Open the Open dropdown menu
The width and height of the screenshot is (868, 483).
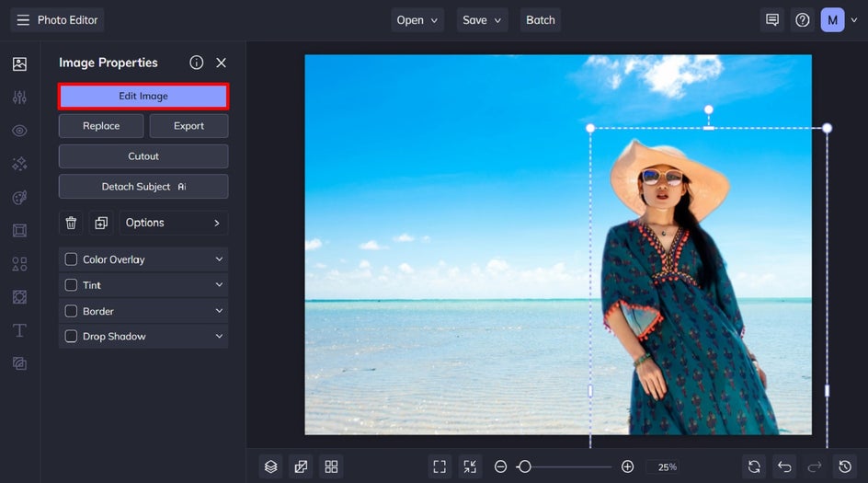(x=418, y=20)
